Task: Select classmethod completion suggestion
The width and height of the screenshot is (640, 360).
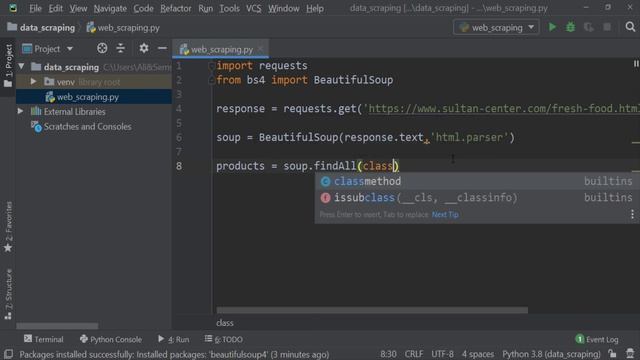Action: [x=477, y=181]
